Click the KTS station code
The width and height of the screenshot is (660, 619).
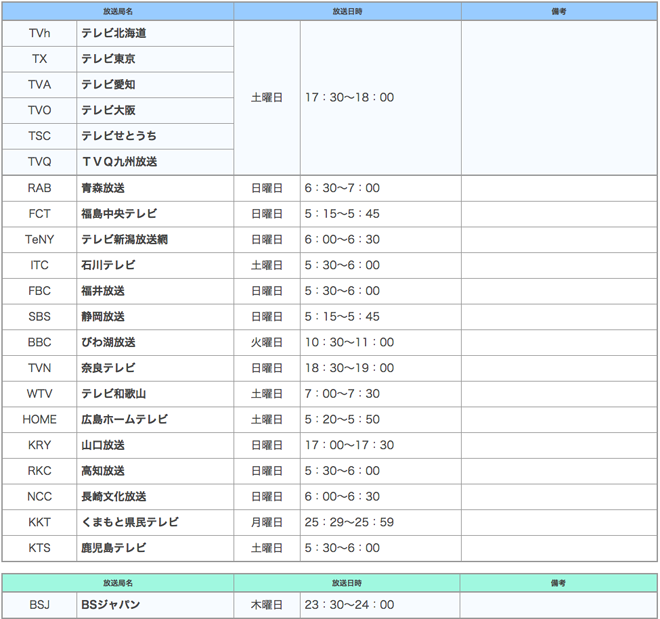[40, 547]
